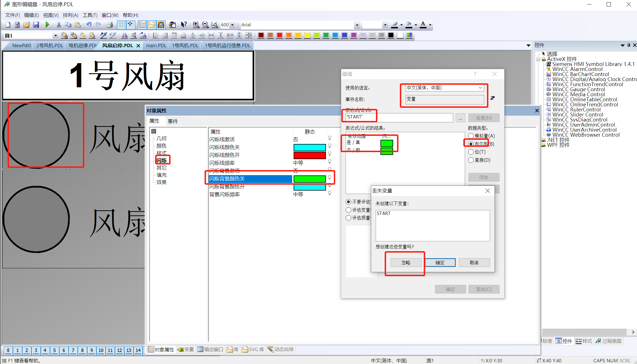Cut selection with the scissors icon

59,25
